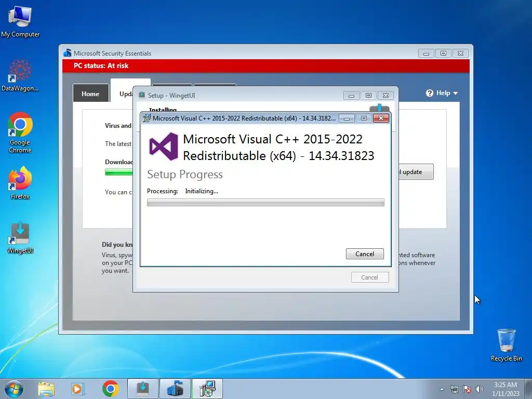The width and height of the screenshot is (532, 399).
Task: Open Windows Media Player from the taskbar
Action: [78, 389]
